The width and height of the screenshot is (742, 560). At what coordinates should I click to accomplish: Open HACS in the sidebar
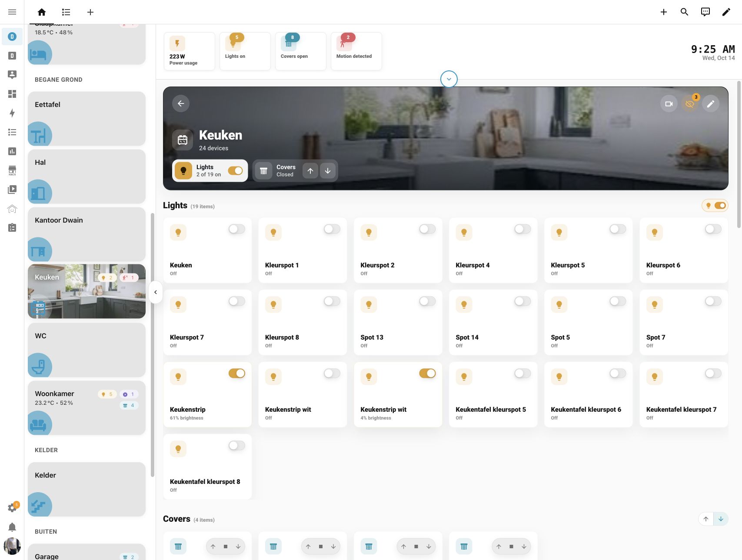click(x=12, y=170)
